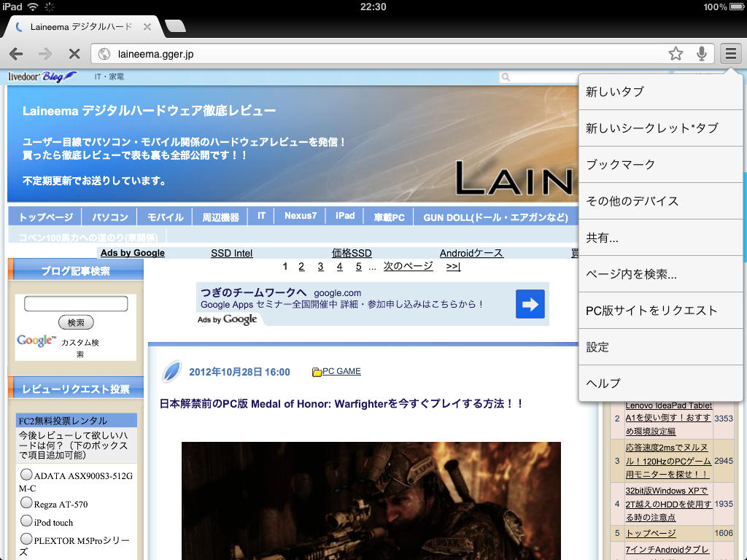Open the Nexus7 navigation tab
This screenshot has height=560, width=747.
pyautogui.click(x=300, y=216)
